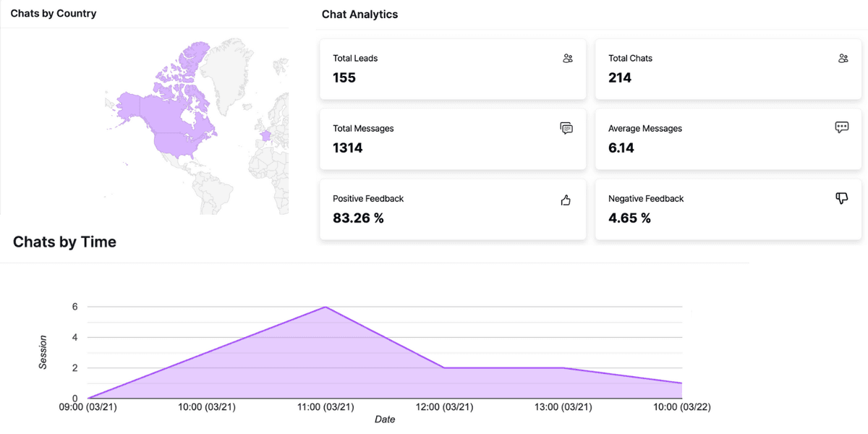Image resolution: width=868 pixels, height=434 pixels.
Task: Click the thumbs-up Positive Feedback icon
Action: coord(566,199)
